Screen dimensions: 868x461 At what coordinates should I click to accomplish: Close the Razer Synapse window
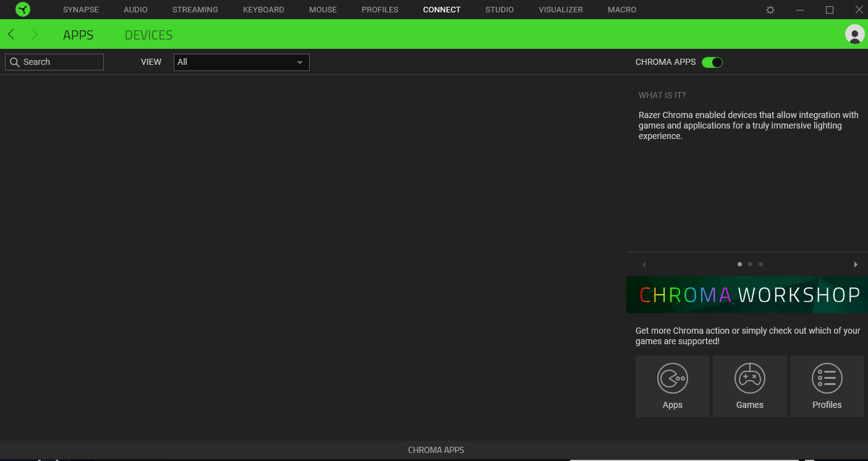click(x=859, y=10)
